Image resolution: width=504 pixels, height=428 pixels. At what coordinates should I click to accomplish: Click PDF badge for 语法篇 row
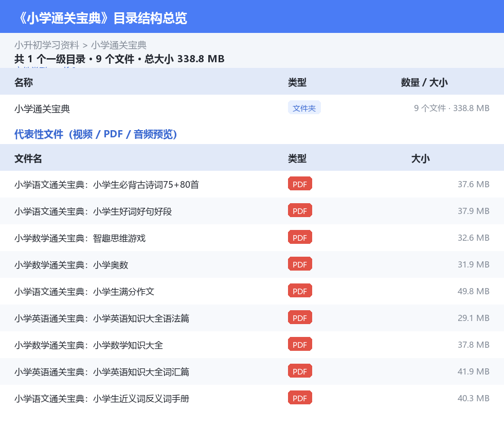(300, 317)
